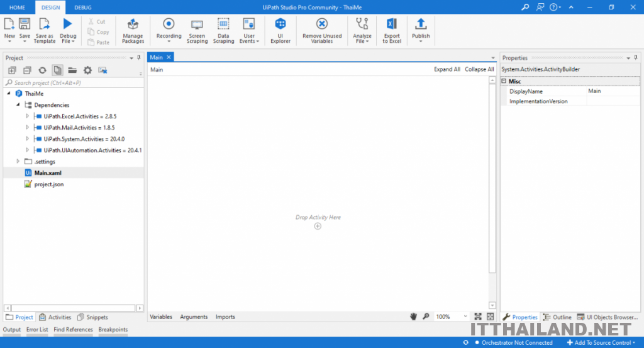Expand all nodes in Project panel
This screenshot has height=348, width=644.
(12, 70)
